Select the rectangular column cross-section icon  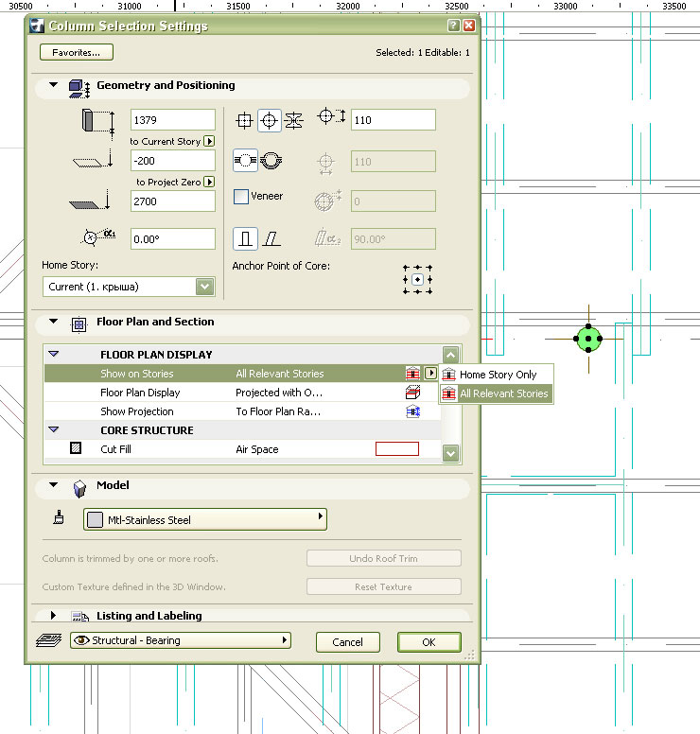(244, 120)
